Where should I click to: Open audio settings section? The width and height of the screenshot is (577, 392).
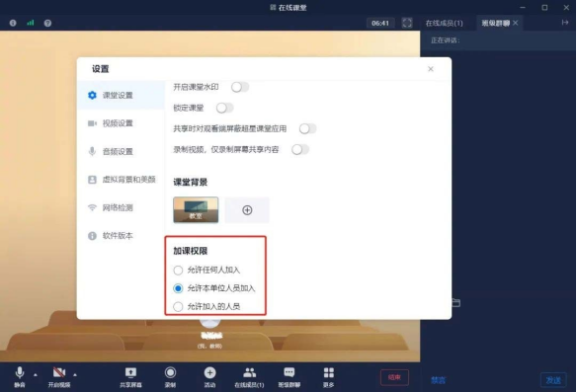tap(122, 151)
